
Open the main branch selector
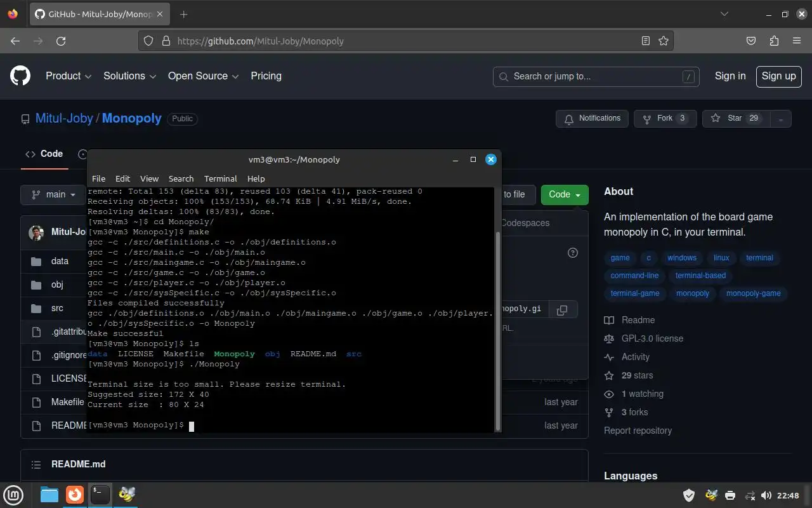[x=53, y=194]
